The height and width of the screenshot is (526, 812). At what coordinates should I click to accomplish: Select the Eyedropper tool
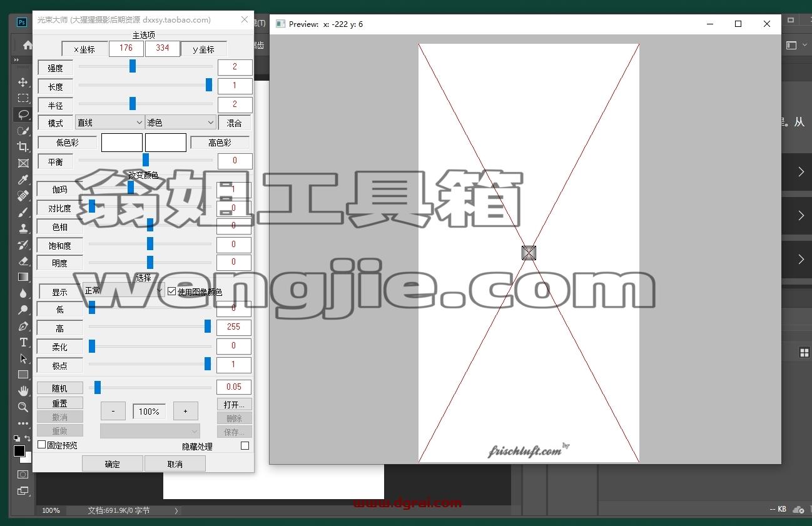pos(23,180)
